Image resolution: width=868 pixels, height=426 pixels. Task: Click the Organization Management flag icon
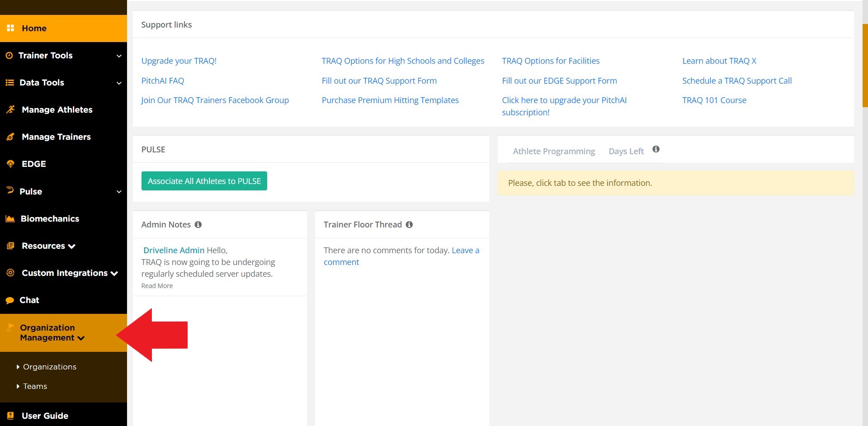(x=10, y=327)
